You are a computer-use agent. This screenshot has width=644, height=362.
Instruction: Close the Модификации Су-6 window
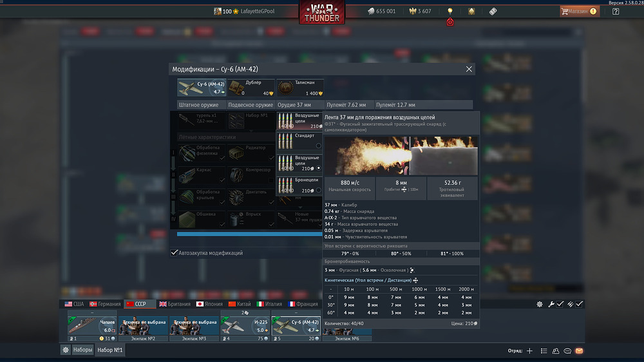point(469,69)
